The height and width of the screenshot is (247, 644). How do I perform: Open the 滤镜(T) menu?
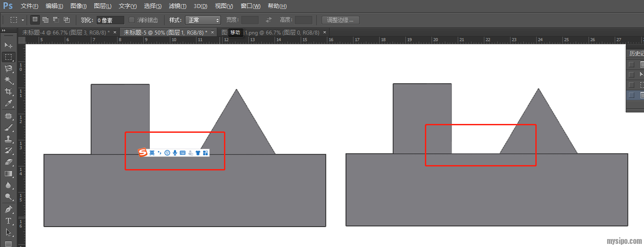click(x=177, y=6)
